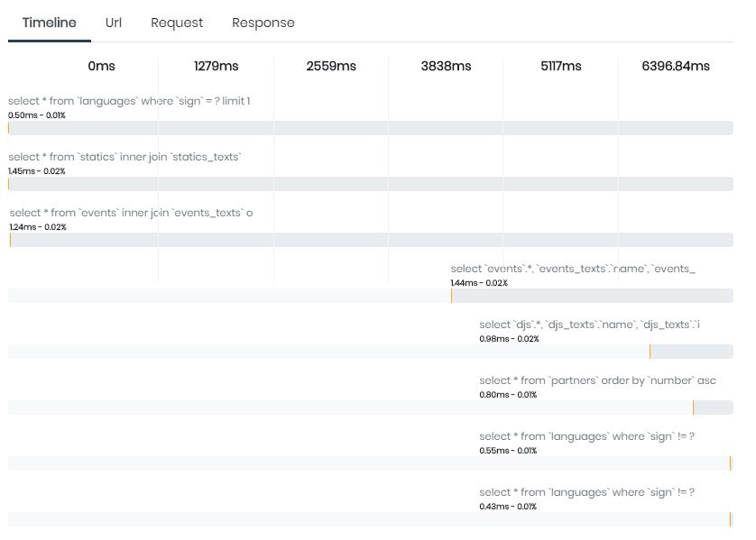Click the timeline bar of the 0.50ms languages query
Screen dimensions: 756x540
(x=371, y=128)
